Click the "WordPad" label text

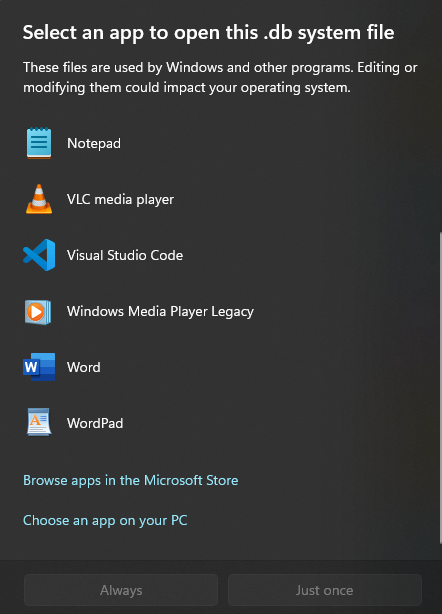click(95, 423)
